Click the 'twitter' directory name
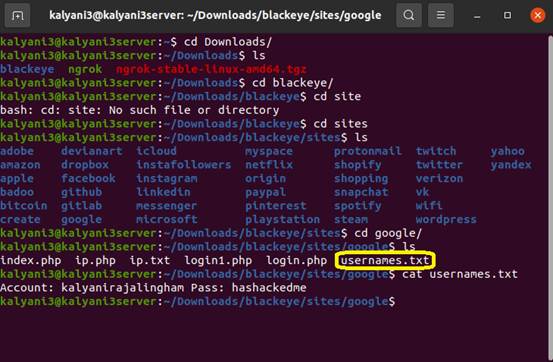The height and width of the screenshot is (362, 553). [439, 165]
